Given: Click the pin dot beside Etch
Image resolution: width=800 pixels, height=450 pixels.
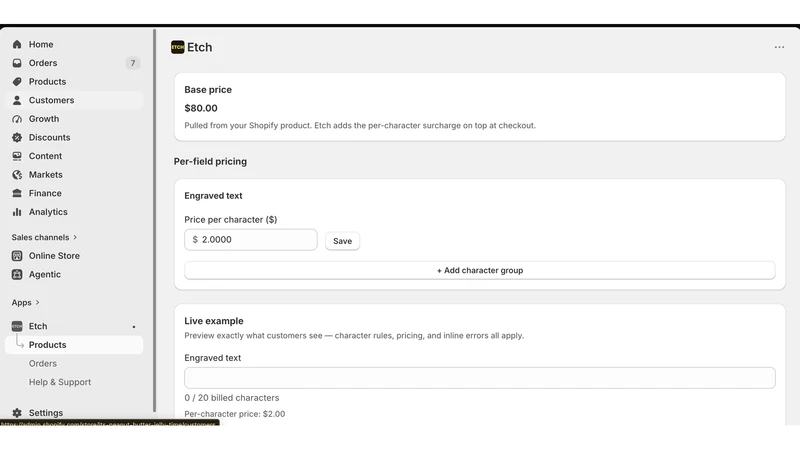Looking at the screenshot, I should pyautogui.click(x=134, y=327).
